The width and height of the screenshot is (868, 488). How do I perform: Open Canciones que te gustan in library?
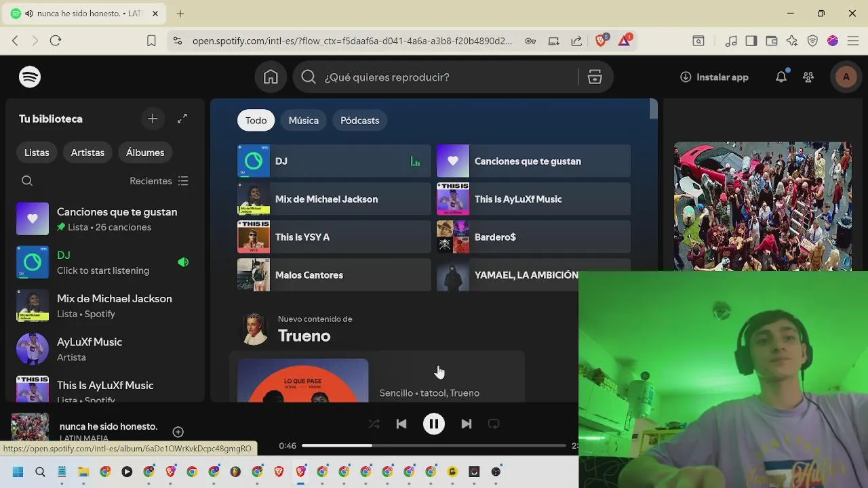coord(105,219)
